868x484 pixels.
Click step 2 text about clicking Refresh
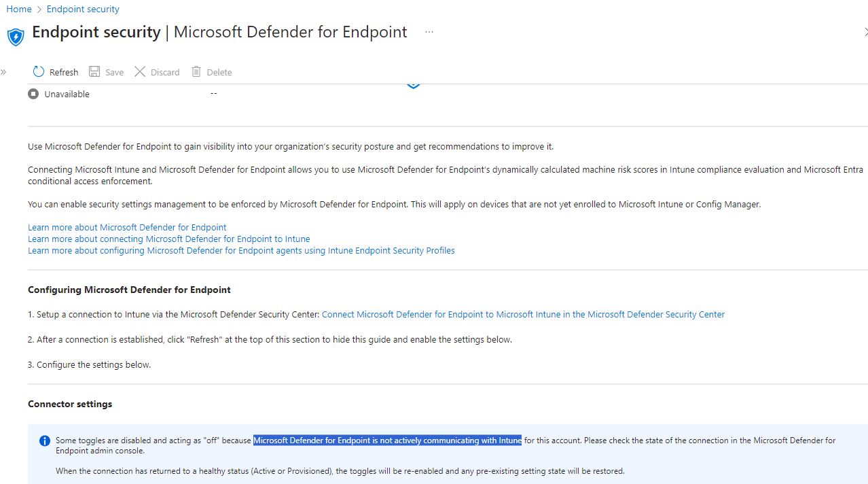tap(270, 339)
